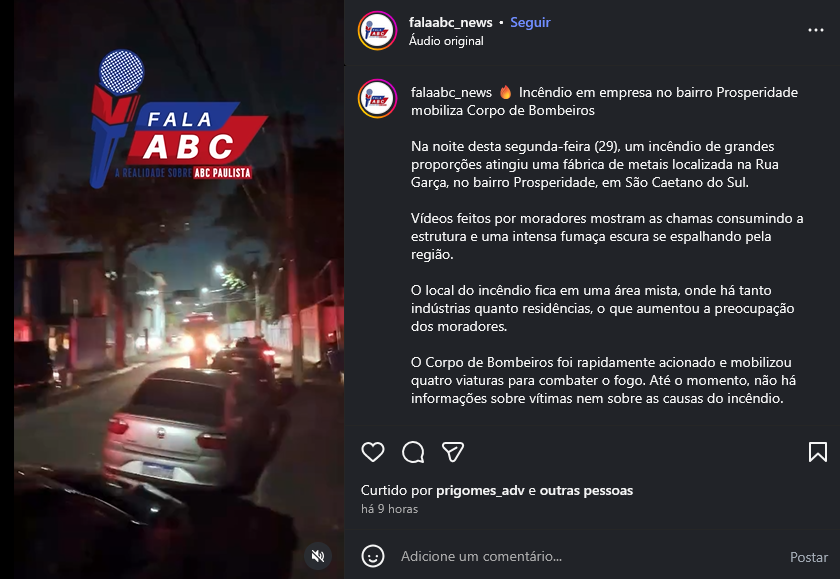Viewport: 840px width, 579px height.
Task: Focus the 'Adicione um comentário' field
Action: [x=589, y=557]
